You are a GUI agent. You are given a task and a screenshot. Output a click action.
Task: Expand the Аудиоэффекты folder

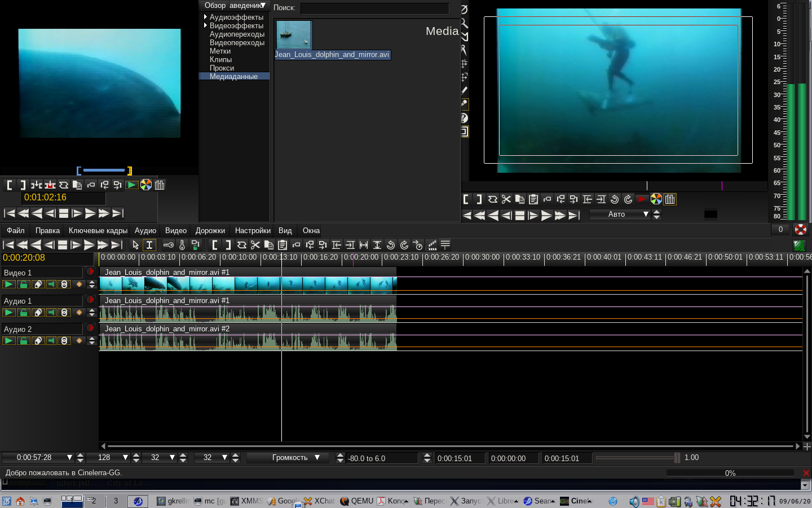click(205, 17)
